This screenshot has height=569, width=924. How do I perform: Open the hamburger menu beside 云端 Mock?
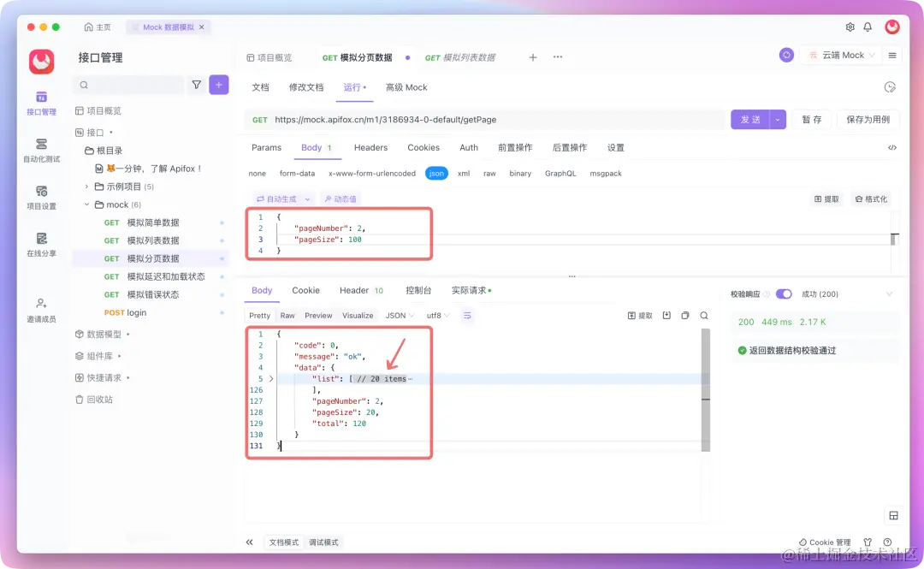(892, 56)
